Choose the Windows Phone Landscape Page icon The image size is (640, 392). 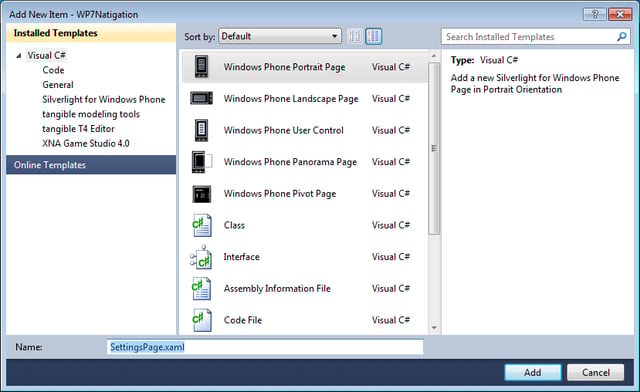click(x=201, y=98)
